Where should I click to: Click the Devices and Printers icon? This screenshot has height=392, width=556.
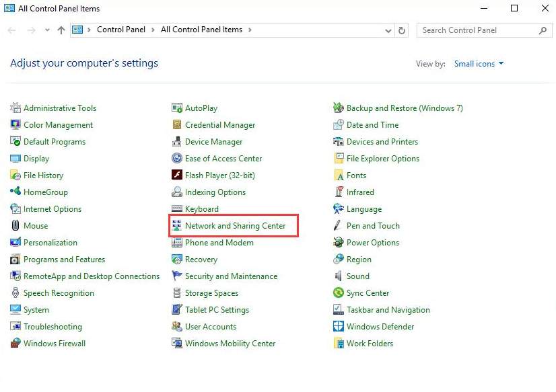click(x=339, y=141)
